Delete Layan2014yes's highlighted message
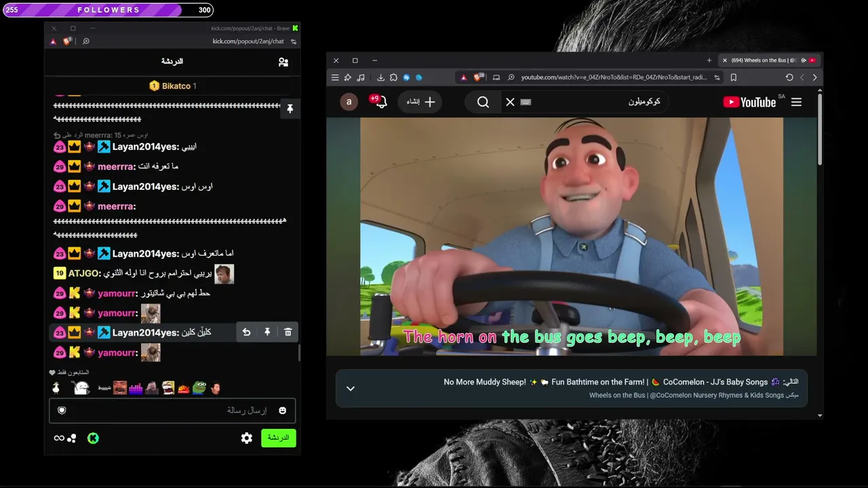 [x=288, y=332]
